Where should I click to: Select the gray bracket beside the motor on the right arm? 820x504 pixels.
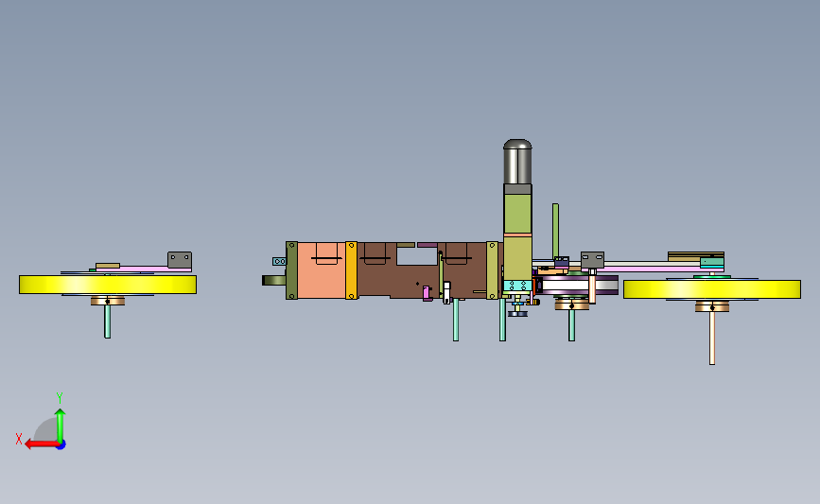tap(592, 260)
